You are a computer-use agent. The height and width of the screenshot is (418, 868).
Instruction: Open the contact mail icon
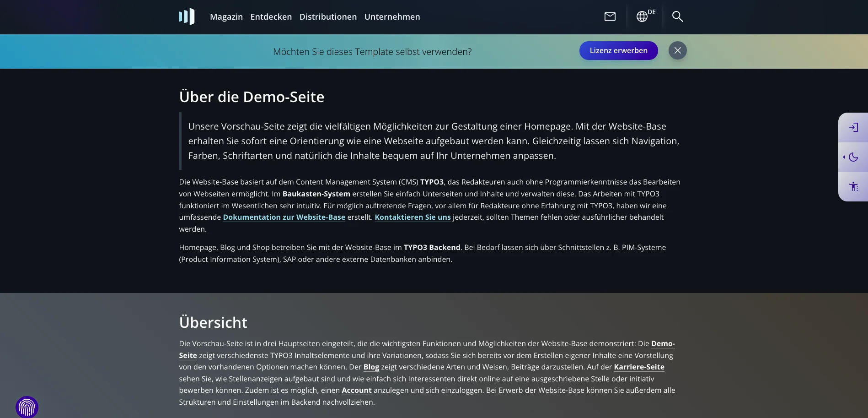[x=610, y=16]
